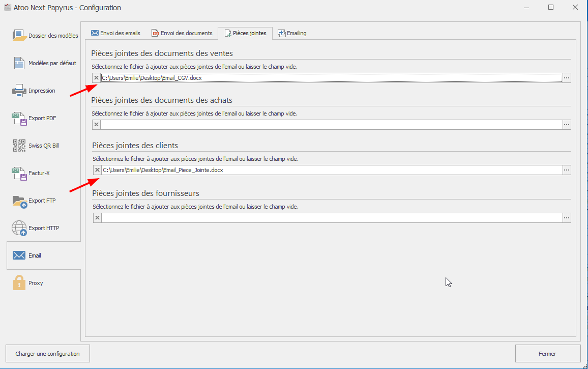Open the Emailing tab

click(292, 33)
